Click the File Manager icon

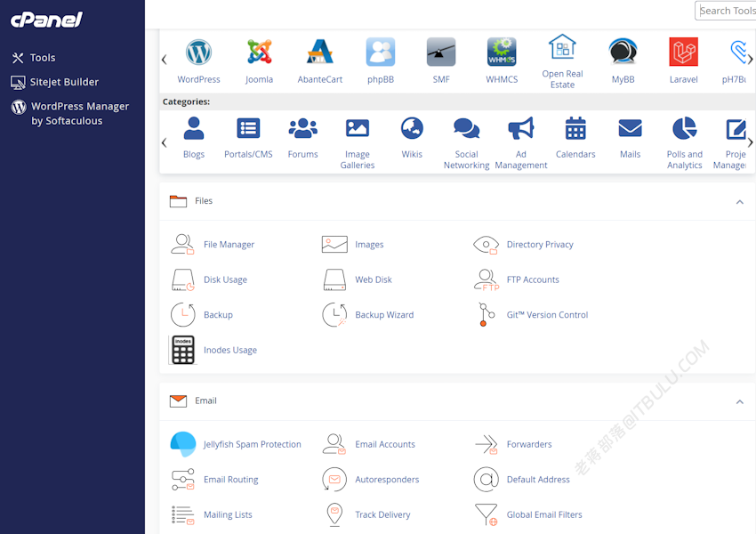pyautogui.click(x=182, y=244)
